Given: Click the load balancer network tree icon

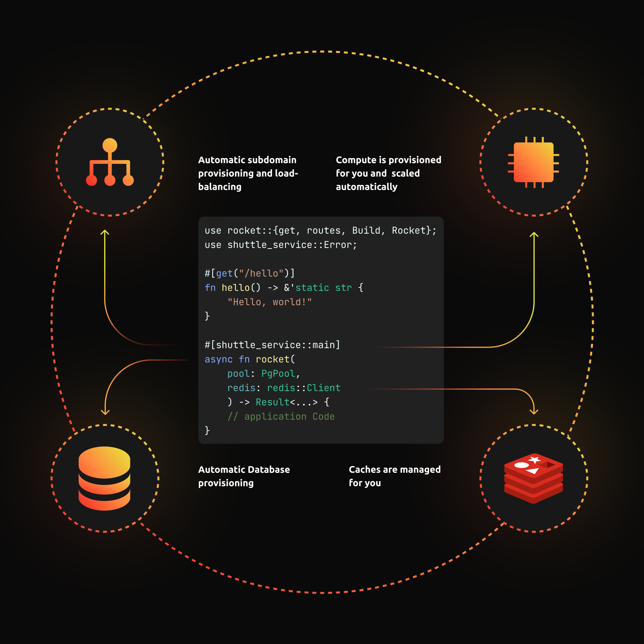Looking at the screenshot, I should click(110, 162).
